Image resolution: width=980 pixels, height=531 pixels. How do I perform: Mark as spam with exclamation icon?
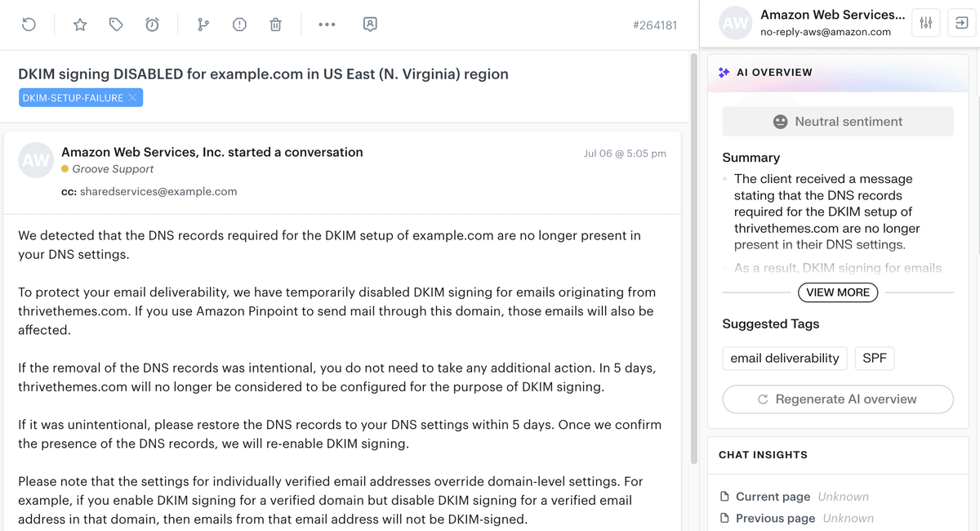coord(239,25)
